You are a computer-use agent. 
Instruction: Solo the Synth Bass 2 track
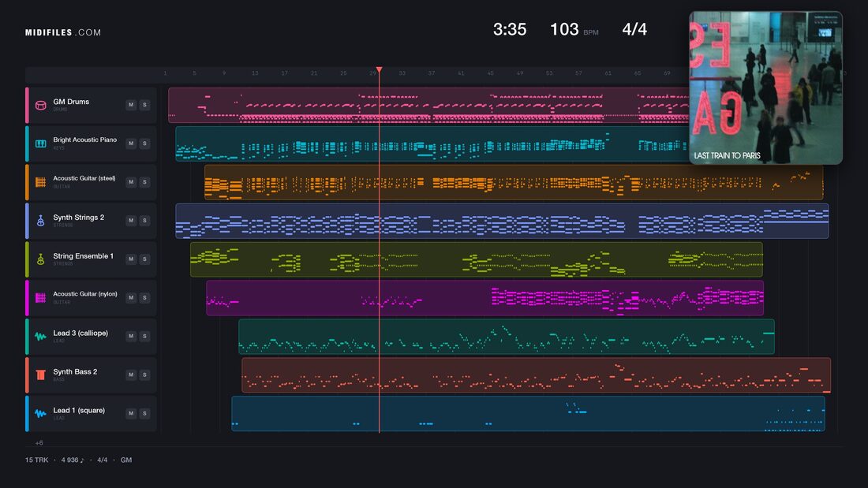coord(144,374)
